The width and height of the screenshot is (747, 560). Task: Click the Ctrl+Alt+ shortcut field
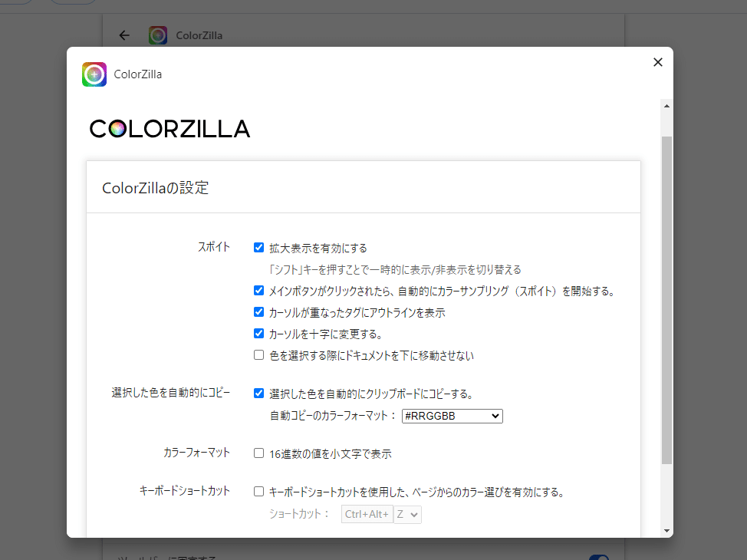pyautogui.click(x=367, y=514)
